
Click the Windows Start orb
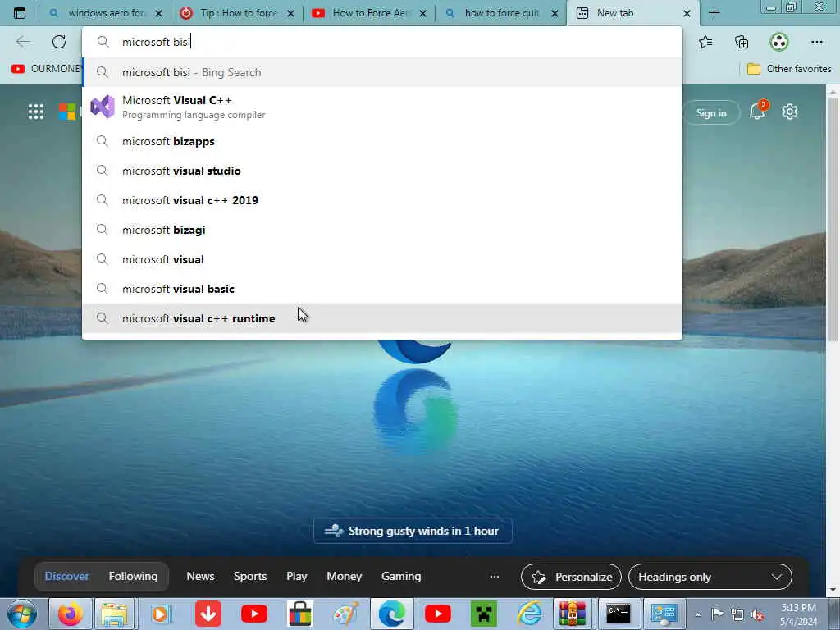pyautogui.click(x=22, y=614)
